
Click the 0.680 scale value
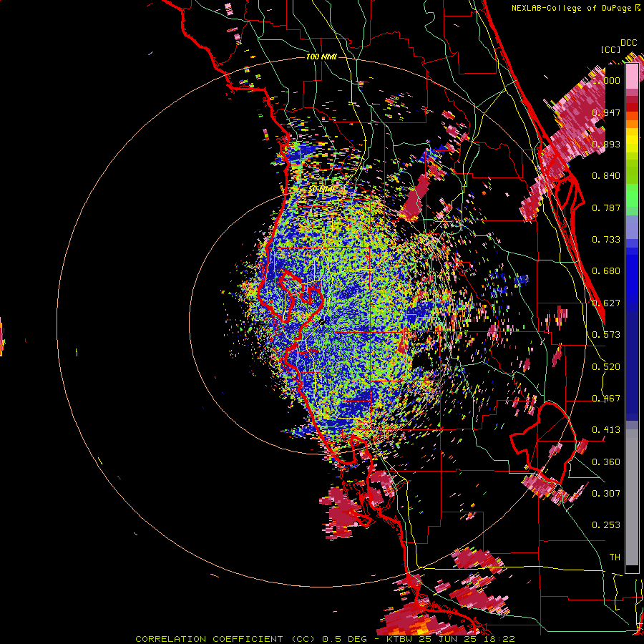tap(606, 271)
